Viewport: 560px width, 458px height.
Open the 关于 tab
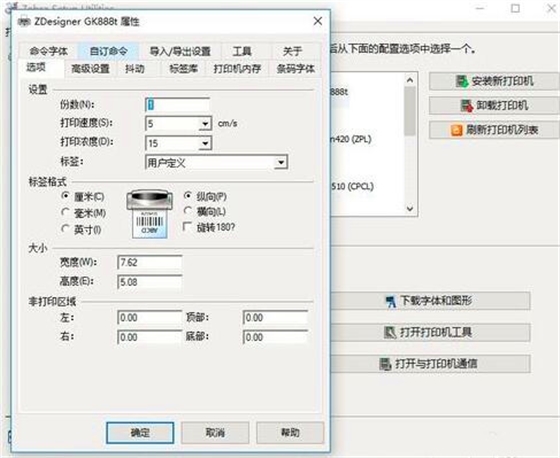click(x=292, y=51)
